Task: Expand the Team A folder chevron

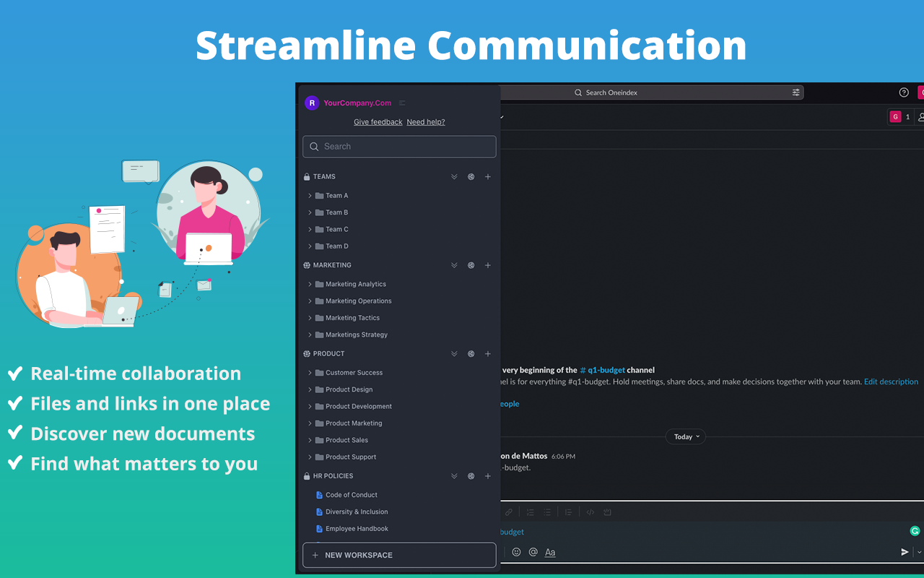Action: coord(310,196)
